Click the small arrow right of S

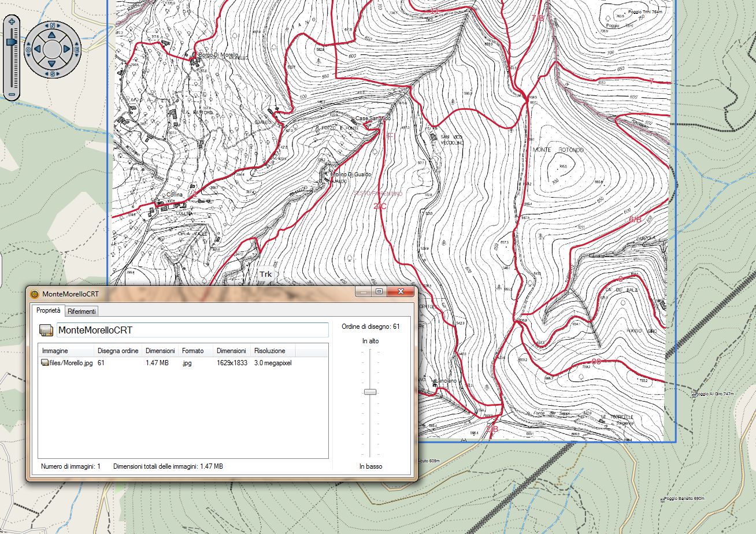58,73
